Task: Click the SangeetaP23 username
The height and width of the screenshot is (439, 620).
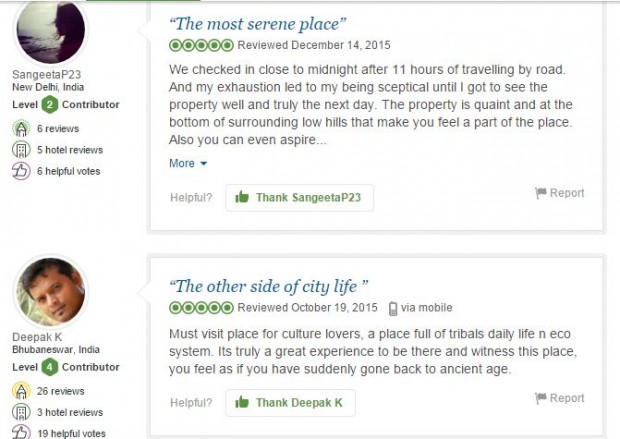Action: [x=39, y=74]
